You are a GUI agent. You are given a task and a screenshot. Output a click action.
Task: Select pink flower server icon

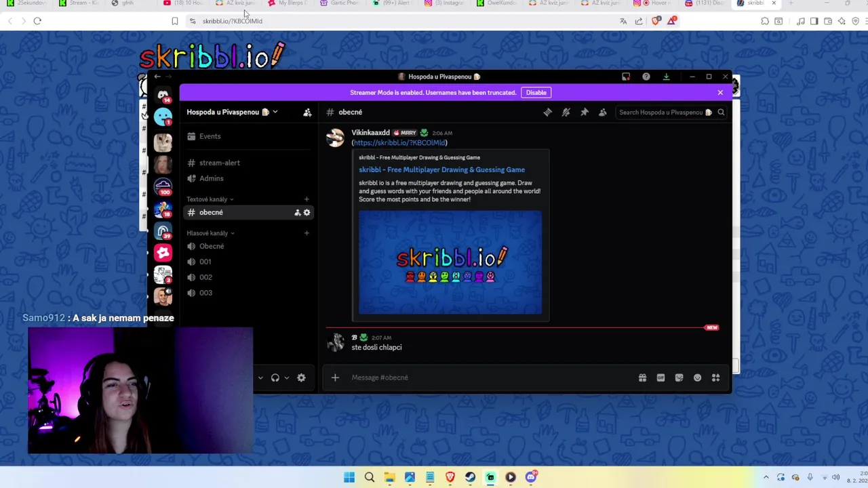tap(163, 253)
